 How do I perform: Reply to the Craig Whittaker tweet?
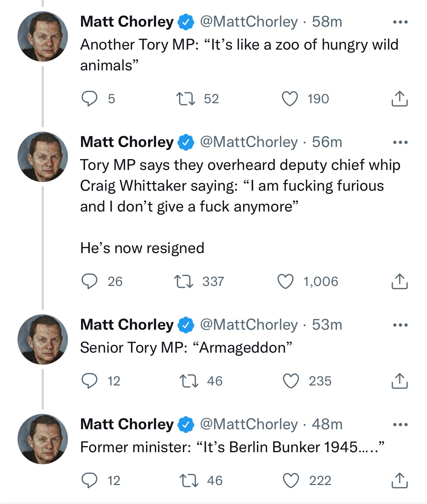click(89, 281)
